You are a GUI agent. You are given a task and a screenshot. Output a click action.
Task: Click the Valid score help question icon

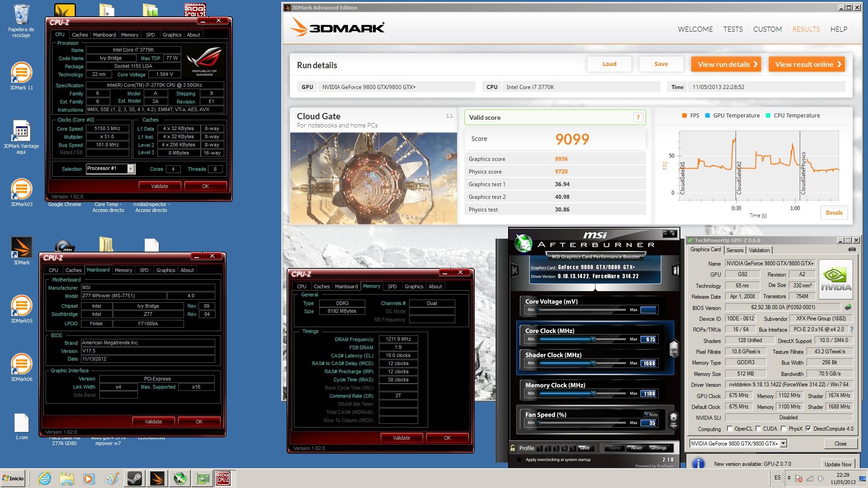pyautogui.click(x=638, y=117)
